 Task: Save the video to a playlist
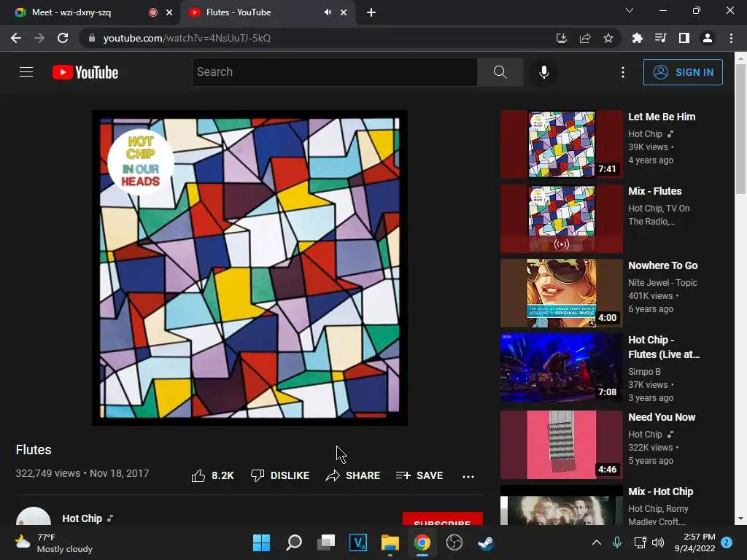(419, 475)
